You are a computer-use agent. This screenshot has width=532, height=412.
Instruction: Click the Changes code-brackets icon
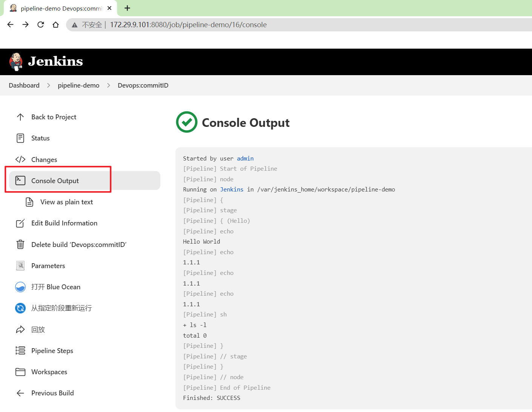20,159
